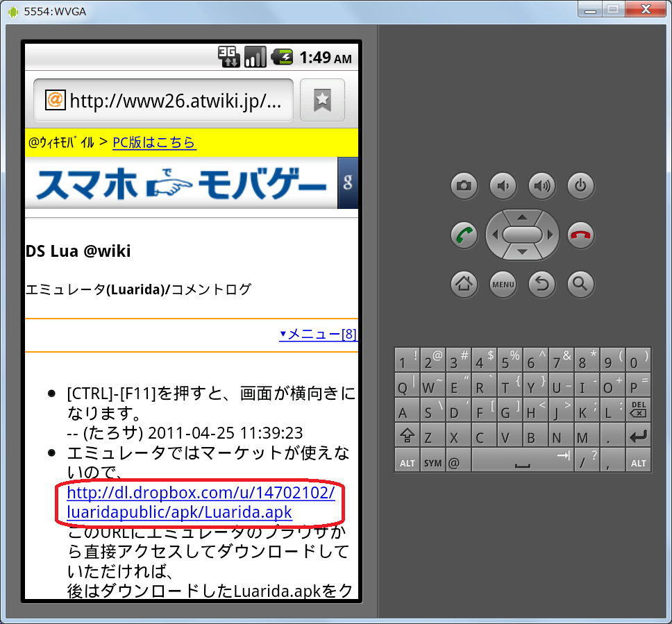Click the M key on keyboard

587,437
